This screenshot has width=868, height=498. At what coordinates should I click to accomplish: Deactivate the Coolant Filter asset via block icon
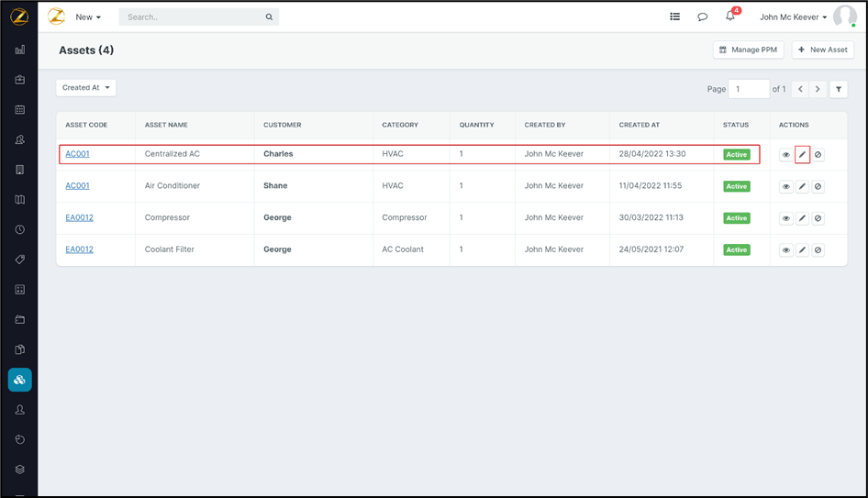tap(818, 250)
